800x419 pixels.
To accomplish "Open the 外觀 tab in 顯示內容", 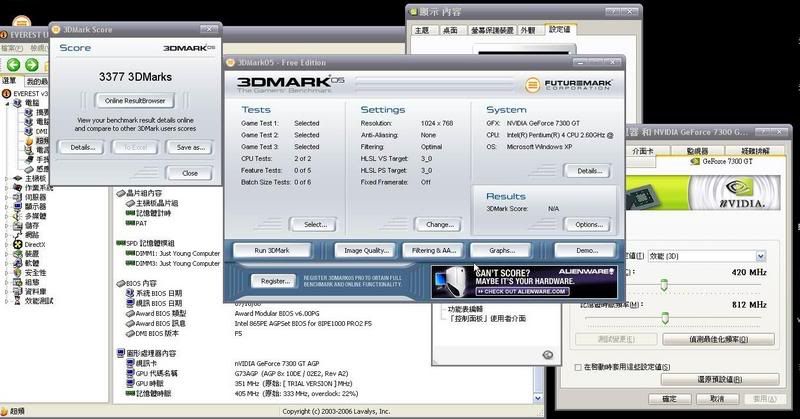I will (x=528, y=31).
